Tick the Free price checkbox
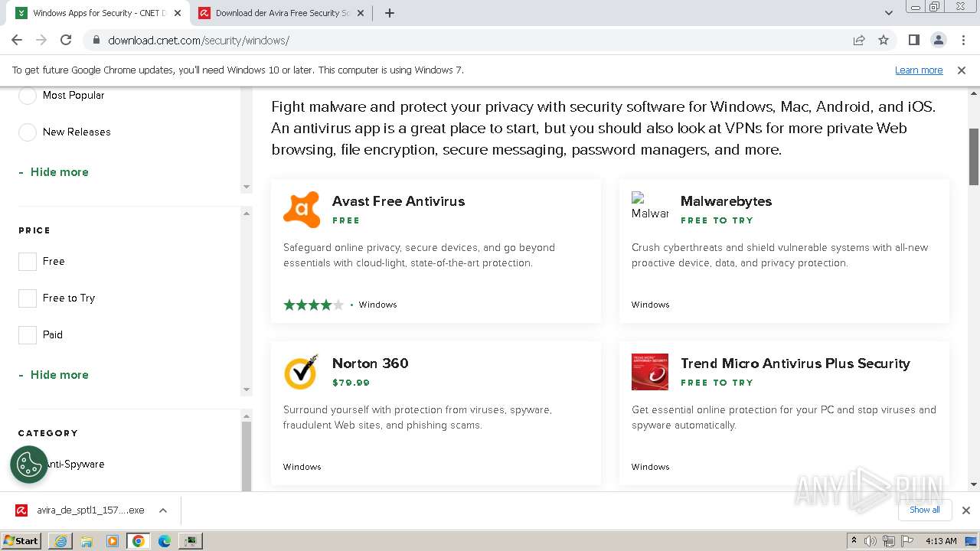Screen dimensions: 980x551 [x=28, y=262]
